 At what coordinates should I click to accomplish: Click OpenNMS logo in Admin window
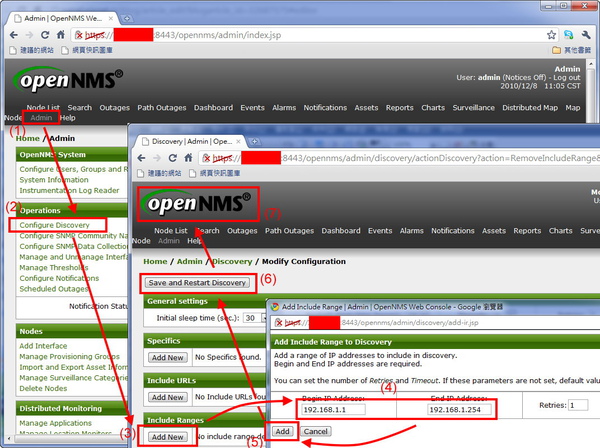point(68,79)
